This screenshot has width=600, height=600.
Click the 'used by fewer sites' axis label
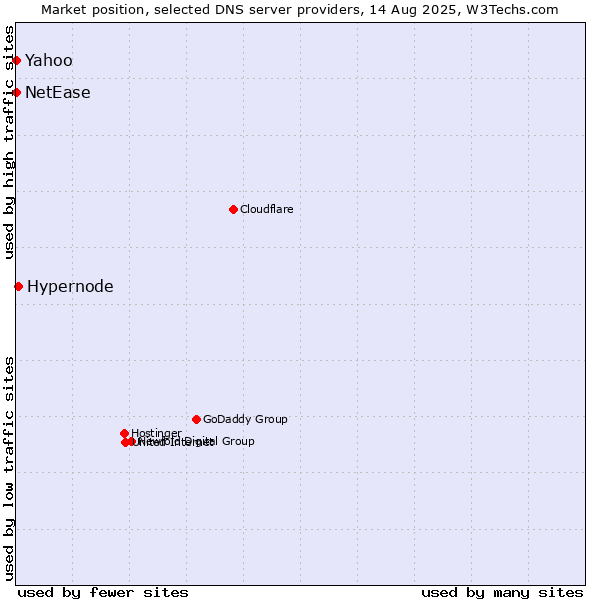(x=103, y=593)
